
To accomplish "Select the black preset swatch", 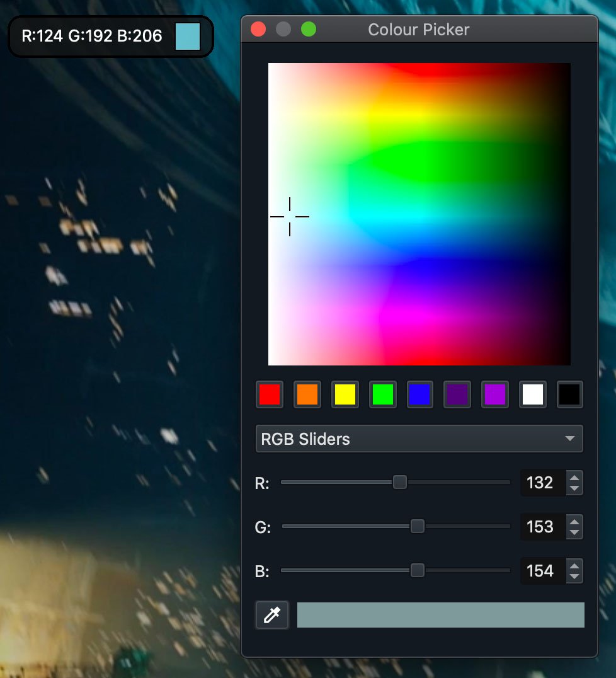I will click(570, 394).
